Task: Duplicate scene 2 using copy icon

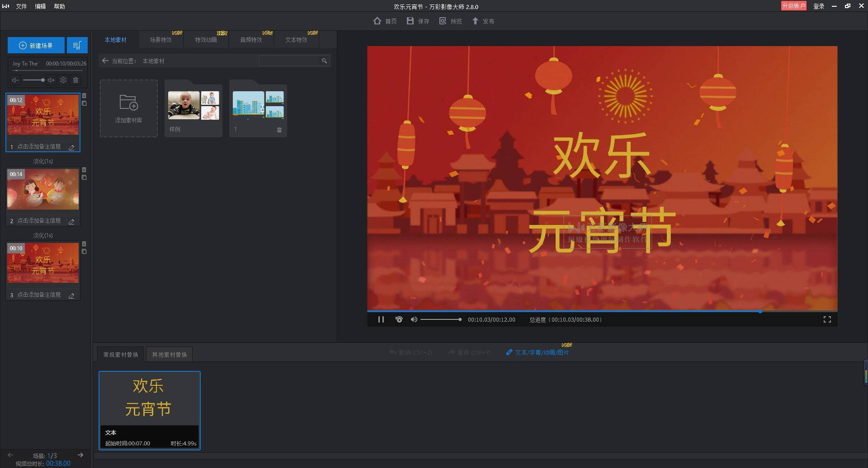Action: [x=84, y=178]
